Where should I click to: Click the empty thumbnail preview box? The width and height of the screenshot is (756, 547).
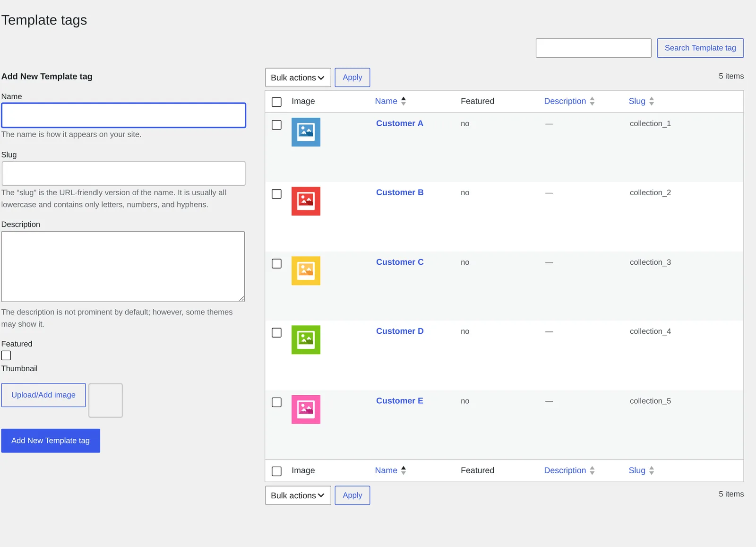[x=106, y=400]
